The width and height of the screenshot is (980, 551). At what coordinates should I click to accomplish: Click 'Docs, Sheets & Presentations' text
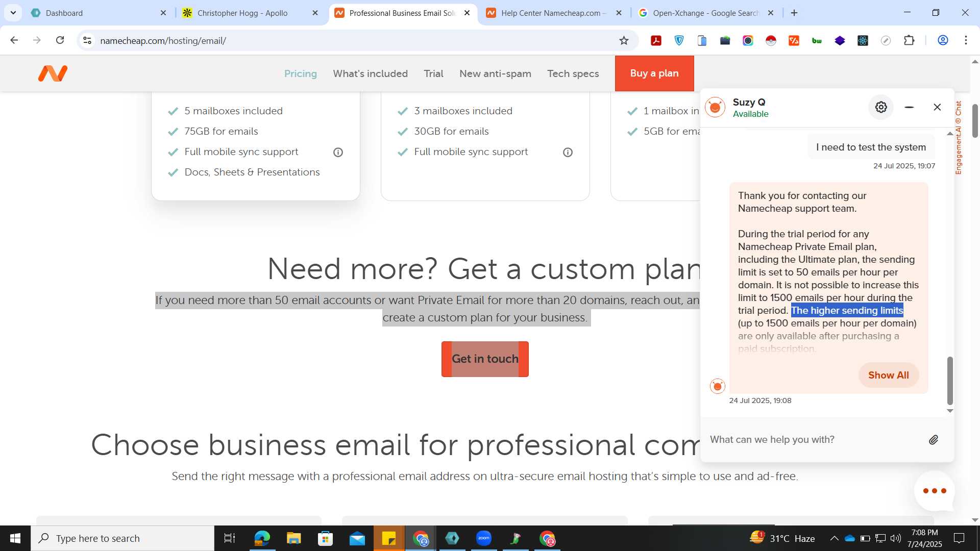pyautogui.click(x=252, y=172)
